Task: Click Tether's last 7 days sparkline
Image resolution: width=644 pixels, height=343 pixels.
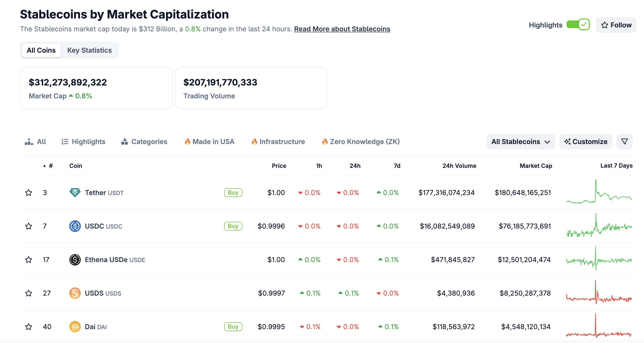Action: [599, 192]
